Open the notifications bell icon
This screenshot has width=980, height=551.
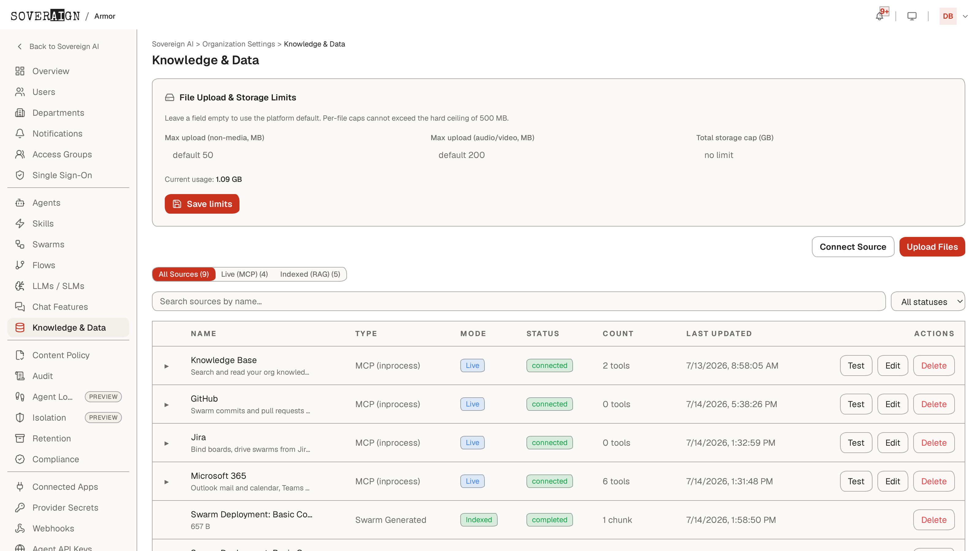pyautogui.click(x=879, y=16)
